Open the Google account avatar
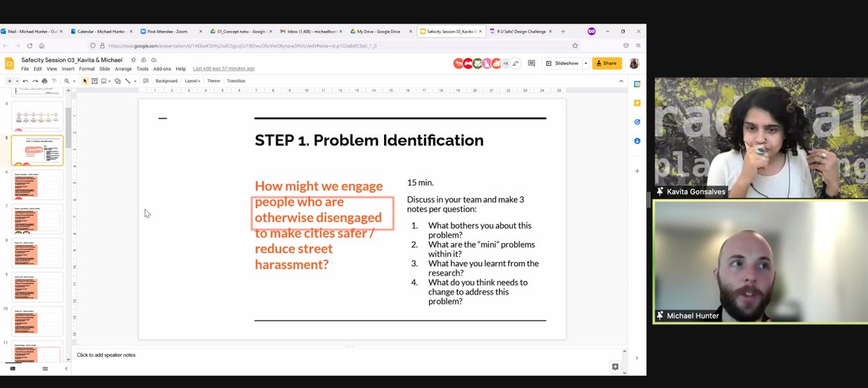Image resolution: width=868 pixels, height=388 pixels. [x=634, y=63]
